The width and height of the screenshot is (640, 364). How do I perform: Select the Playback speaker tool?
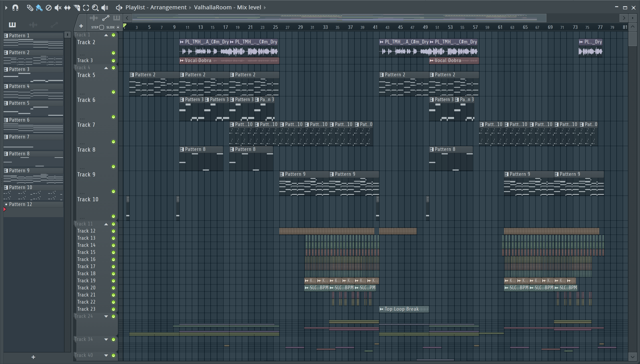click(105, 8)
